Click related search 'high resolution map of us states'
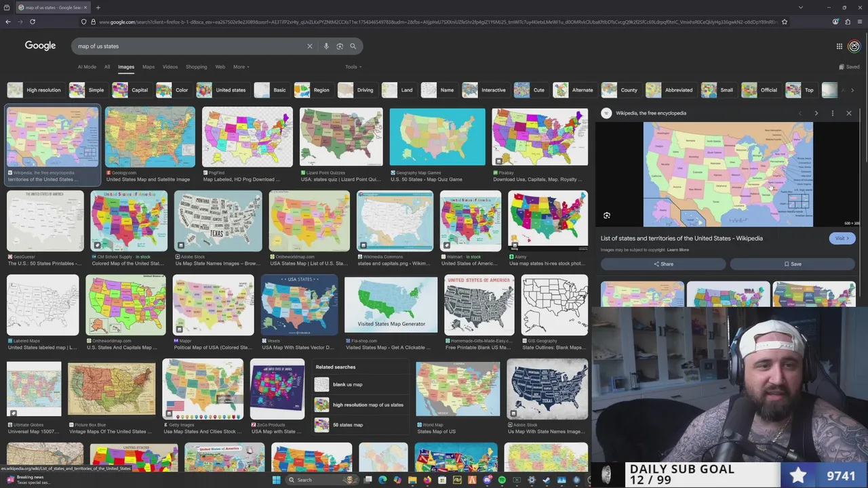The width and height of the screenshot is (868, 488). tap(359, 405)
